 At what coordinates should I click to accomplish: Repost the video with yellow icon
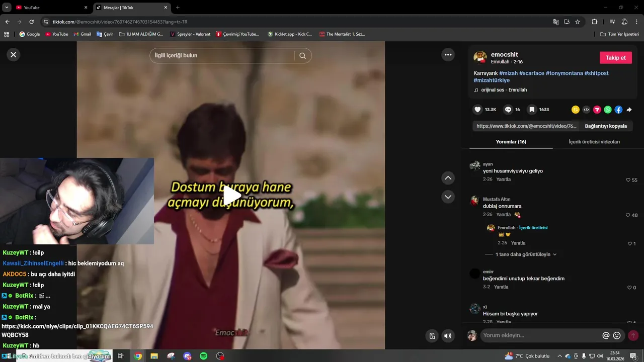tap(576, 110)
